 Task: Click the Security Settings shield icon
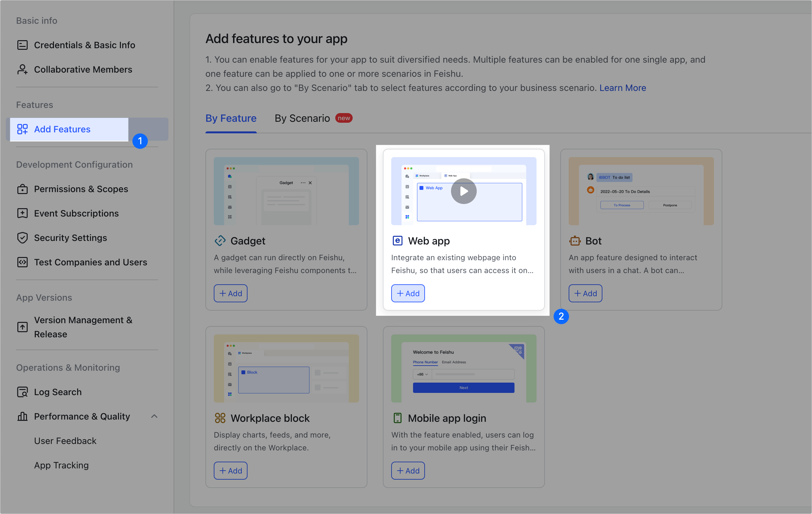click(x=22, y=238)
